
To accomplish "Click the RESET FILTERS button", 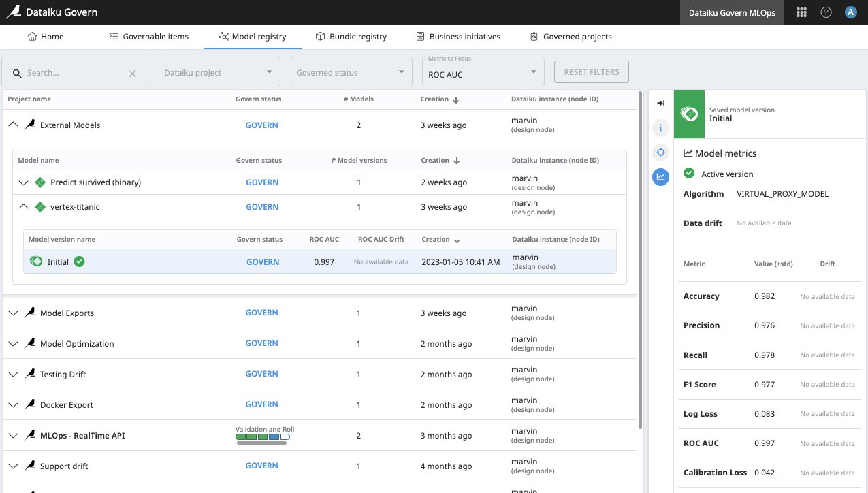I will [x=591, y=72].
